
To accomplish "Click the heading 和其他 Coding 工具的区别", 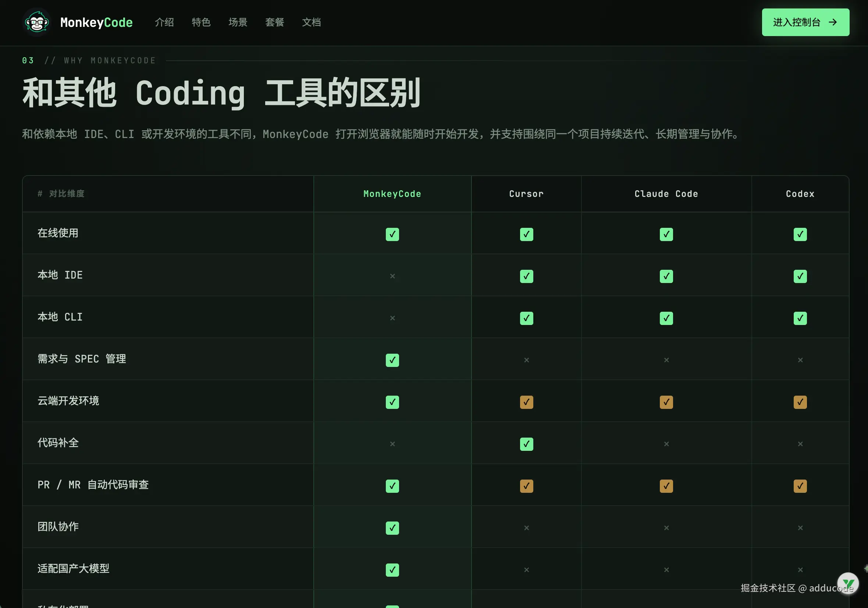I will (x=221, y=93).
